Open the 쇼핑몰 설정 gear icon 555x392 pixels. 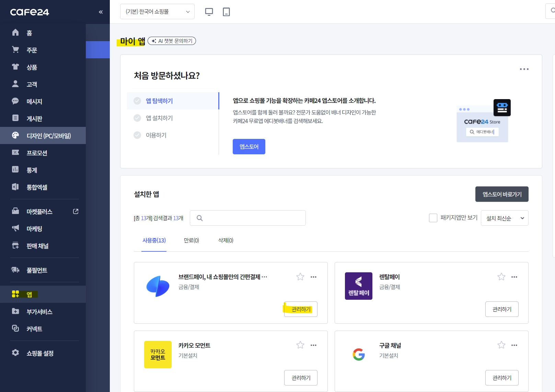[15, 353]
